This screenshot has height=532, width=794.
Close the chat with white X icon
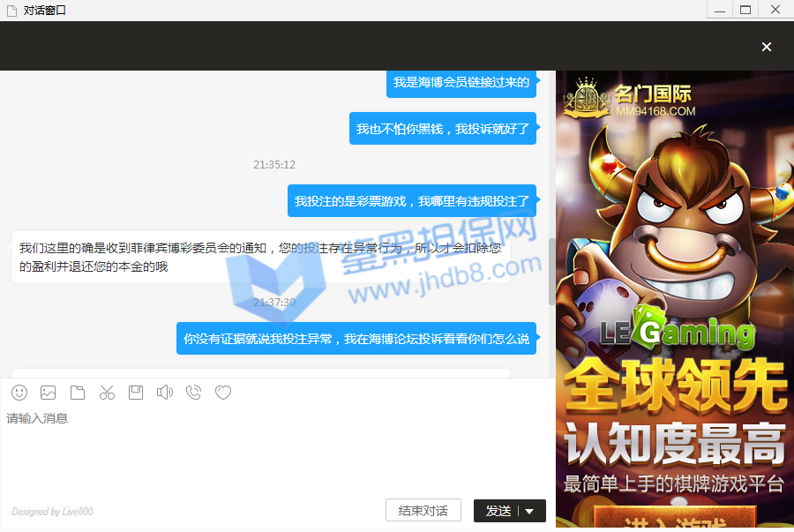point(767,47)
